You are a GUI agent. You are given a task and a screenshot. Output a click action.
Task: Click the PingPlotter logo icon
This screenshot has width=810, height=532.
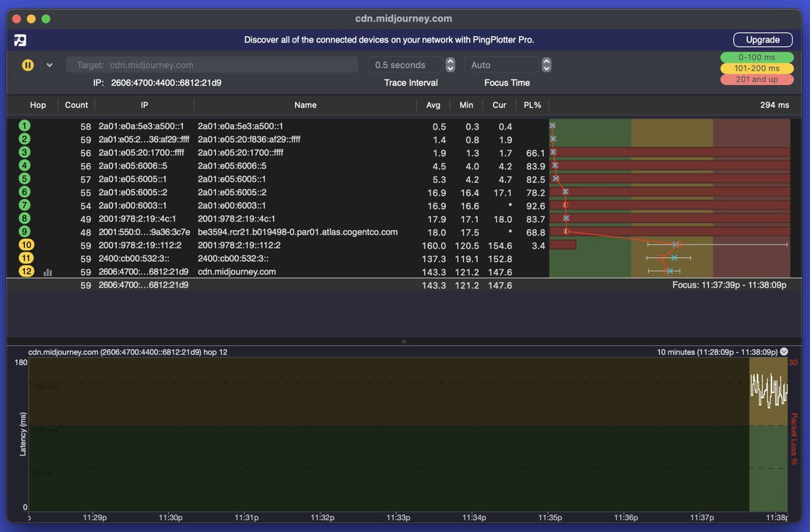click(x=20, y=41)
